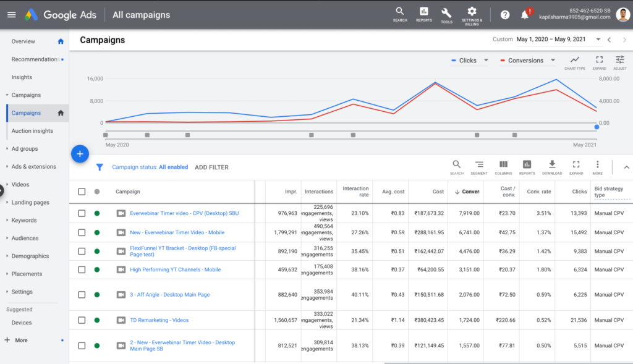This screenshot has height=364, width=633.
Task: Open 3 - Aff Angle - Desktop Main Page campaign
Action: tap(169, 295)
